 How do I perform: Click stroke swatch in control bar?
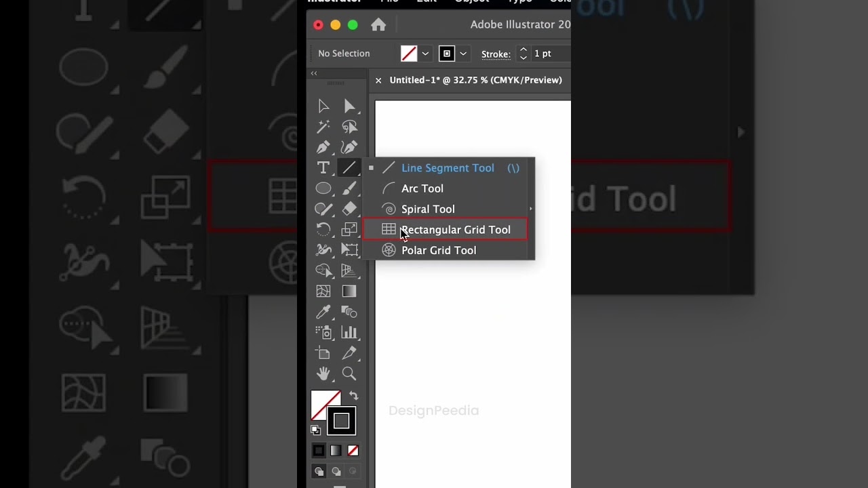pyautogui.click(x=447, y=54)
